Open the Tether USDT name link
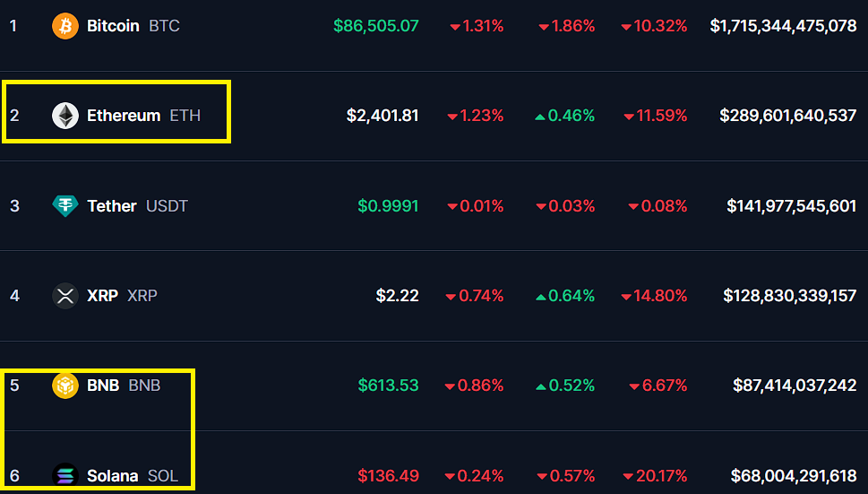The width and height of the screenshot is (868, 494). pos(137,206)
